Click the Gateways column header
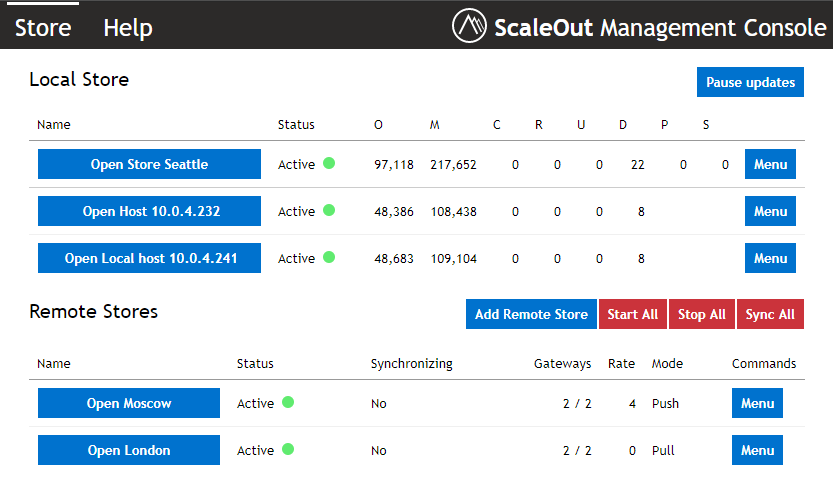 563,364
